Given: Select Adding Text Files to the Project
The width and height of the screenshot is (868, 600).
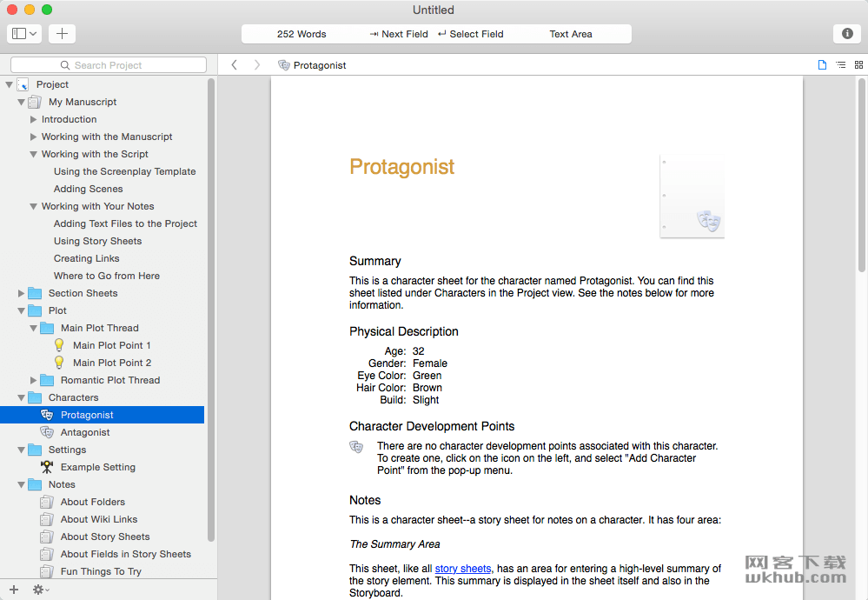Looking at the screenshot, I should (x=125, y=223).
